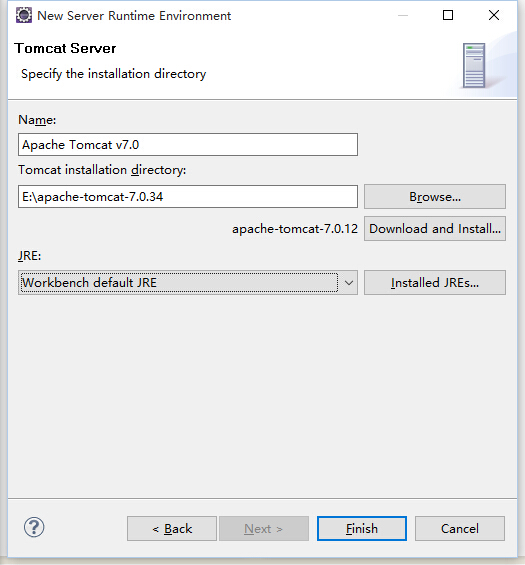Cancel the server runtime wizard
The width and height of the screenshot is (525, 565).
460,529
